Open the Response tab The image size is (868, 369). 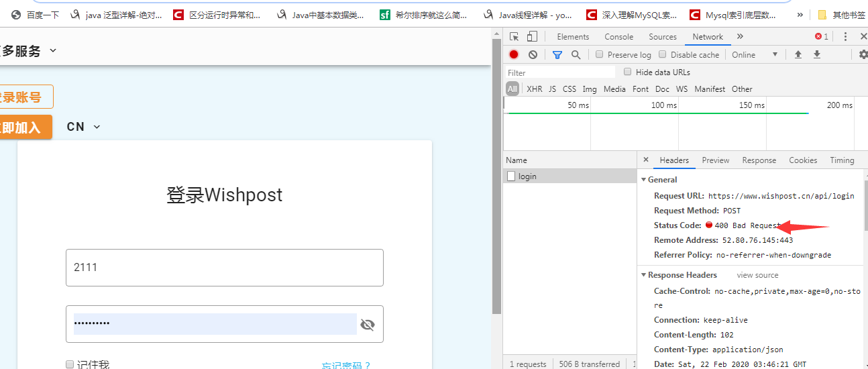pos(759,160)
